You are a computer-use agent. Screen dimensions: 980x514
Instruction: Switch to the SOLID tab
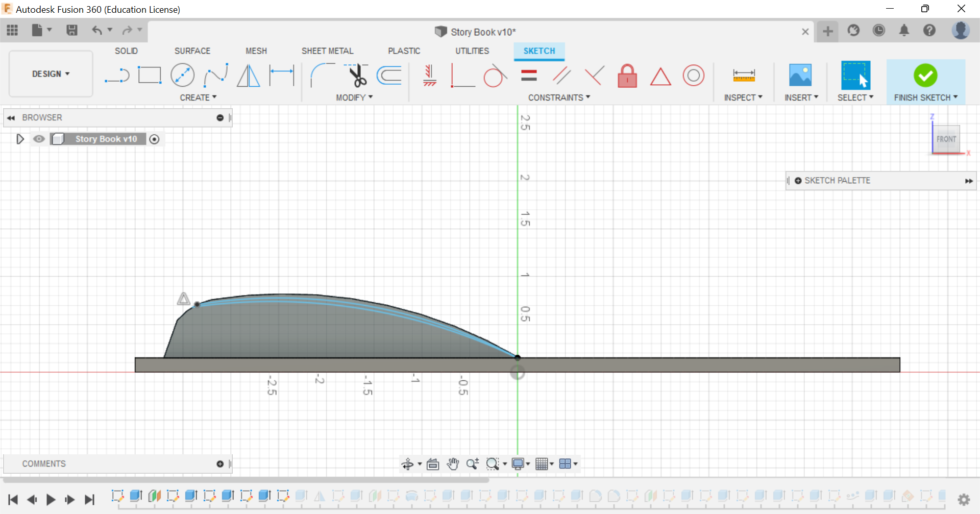[126, 51]
